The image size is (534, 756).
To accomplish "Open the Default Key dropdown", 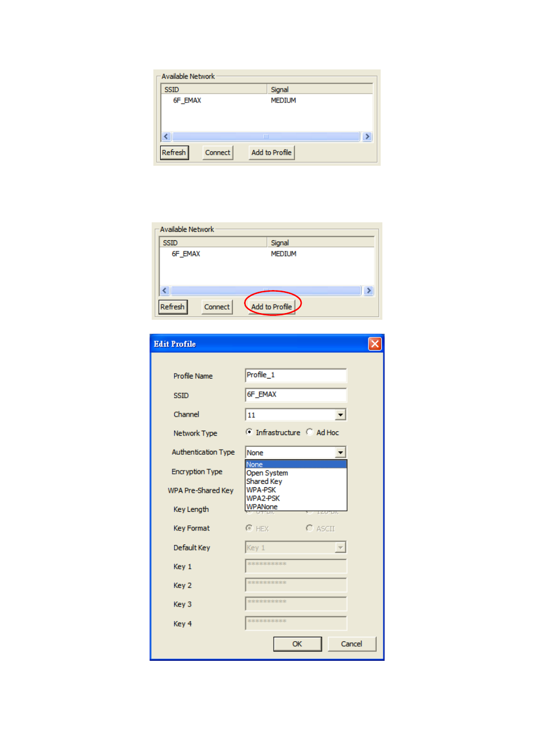I will tap(340, 548).
